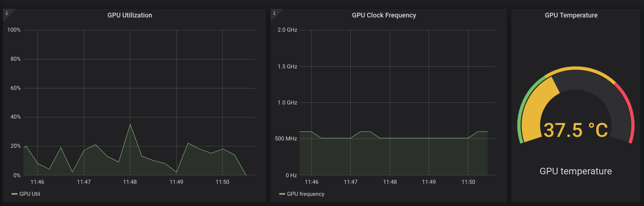Click the 2.0 GHz y-axis label
This screenshot has height=206, width=644.
(287, 30)
